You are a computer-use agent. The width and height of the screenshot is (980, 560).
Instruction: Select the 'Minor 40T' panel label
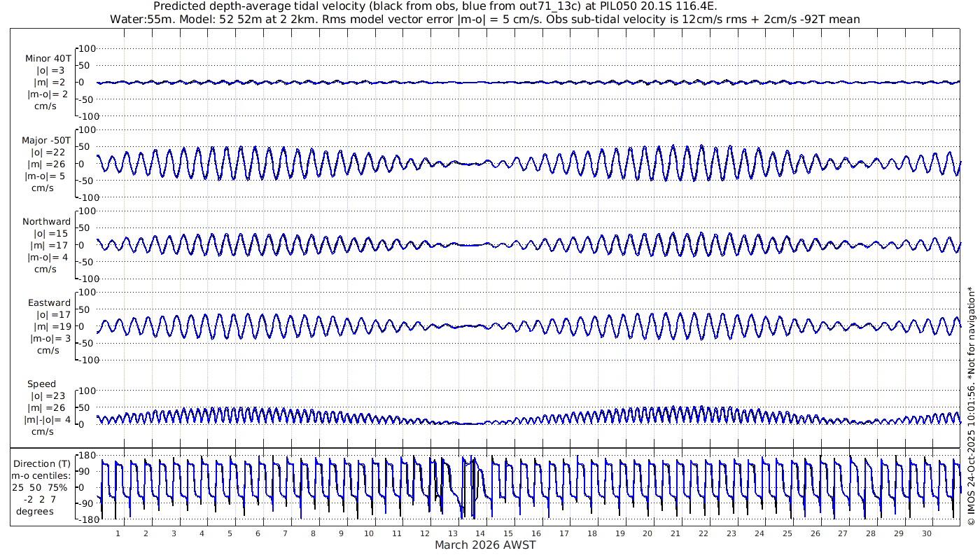pos(48,59)
